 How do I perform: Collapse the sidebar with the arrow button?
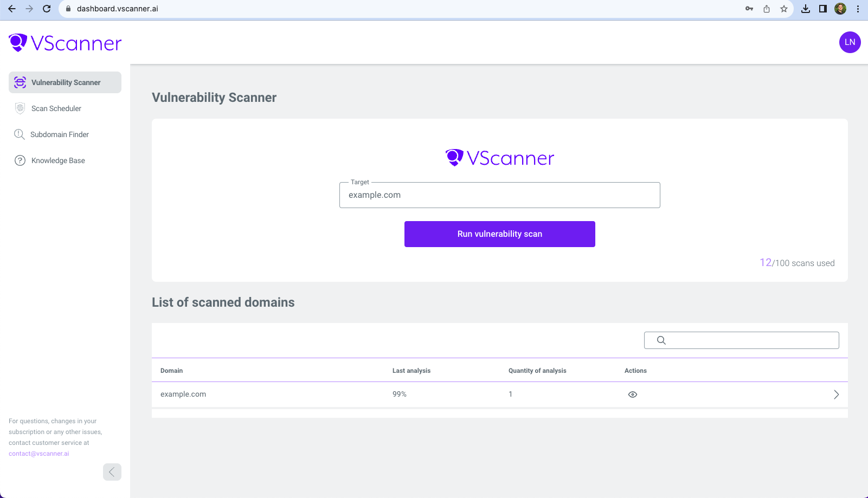[x=112, y=472]
